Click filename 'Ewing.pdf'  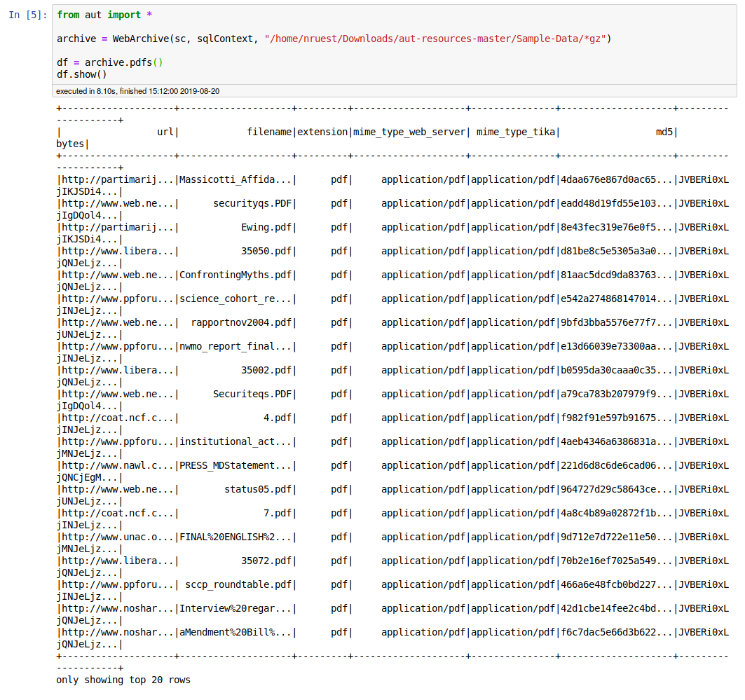(266, 227)
